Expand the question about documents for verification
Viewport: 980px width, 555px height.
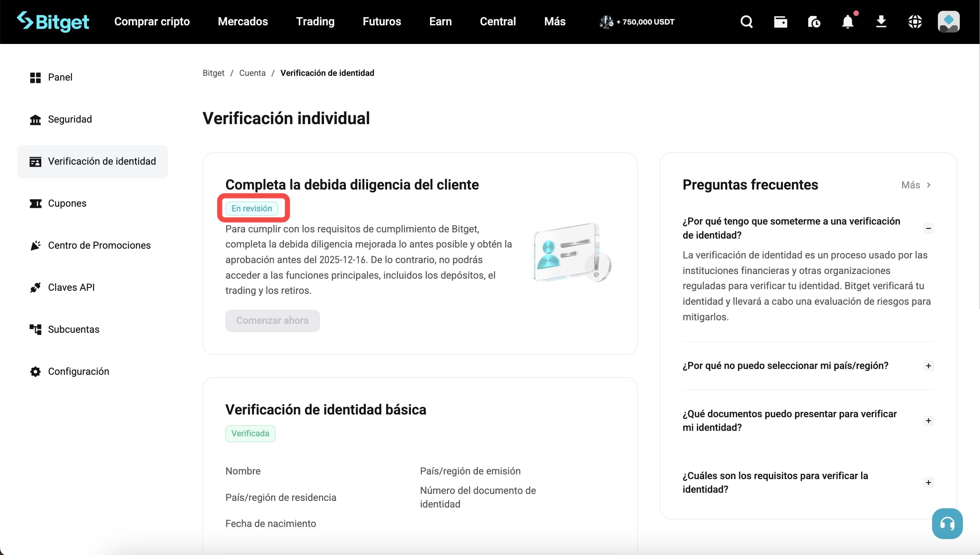(929, 420)
